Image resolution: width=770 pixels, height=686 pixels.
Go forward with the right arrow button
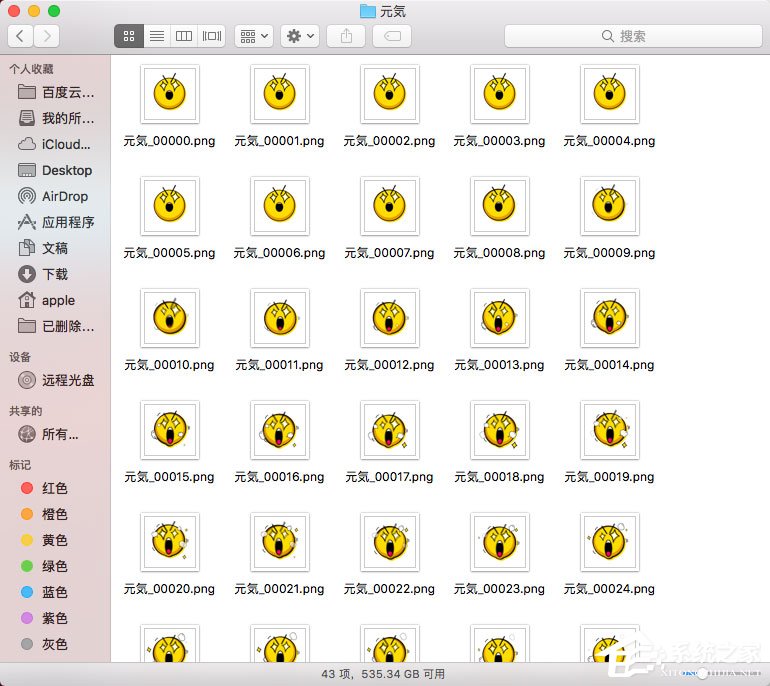point(47,36)
